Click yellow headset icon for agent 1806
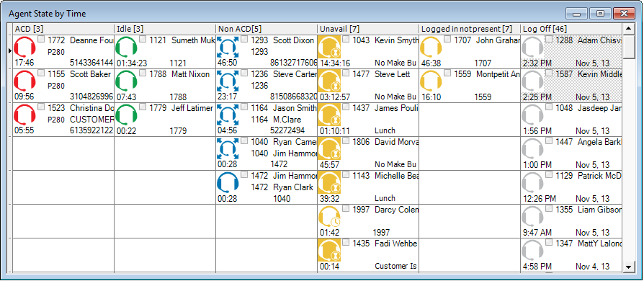 coord(329,148)
